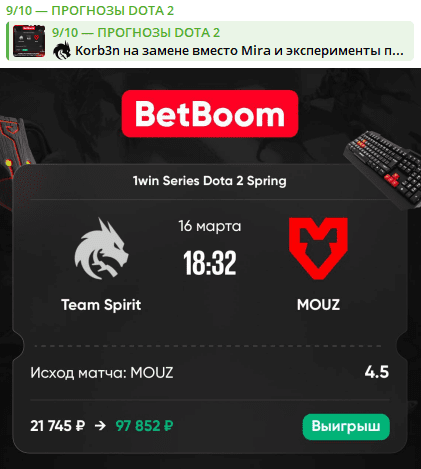Click the green Выигрыш badge
Image resolution: width=421 pixels, height=469 pixels.
pos(346,427)
